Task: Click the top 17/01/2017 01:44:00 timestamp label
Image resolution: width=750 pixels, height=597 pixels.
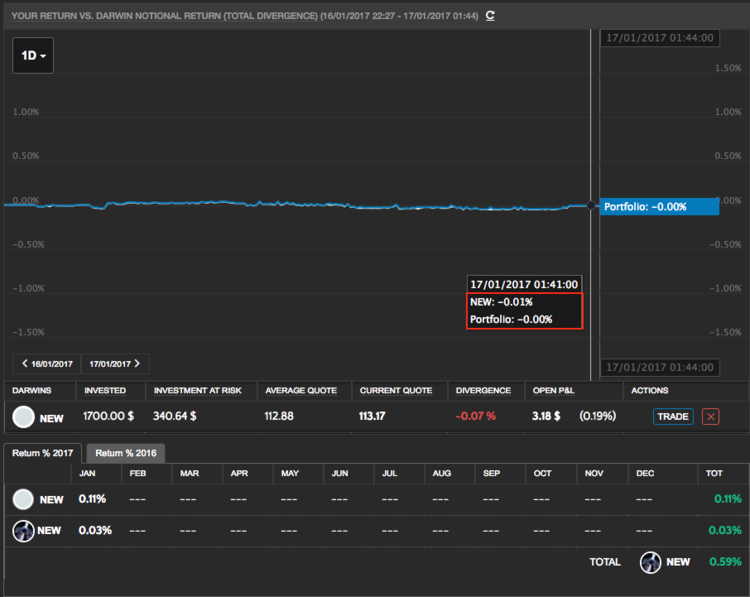Action: [x=658, y=37]
